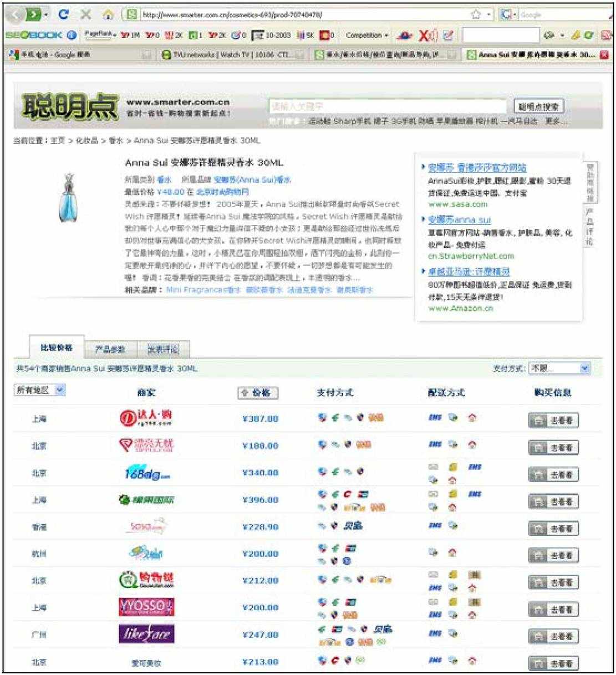Reload the page with the refresh icon
This screenshot has width=616, height=675.
click(x=64, y=15)
